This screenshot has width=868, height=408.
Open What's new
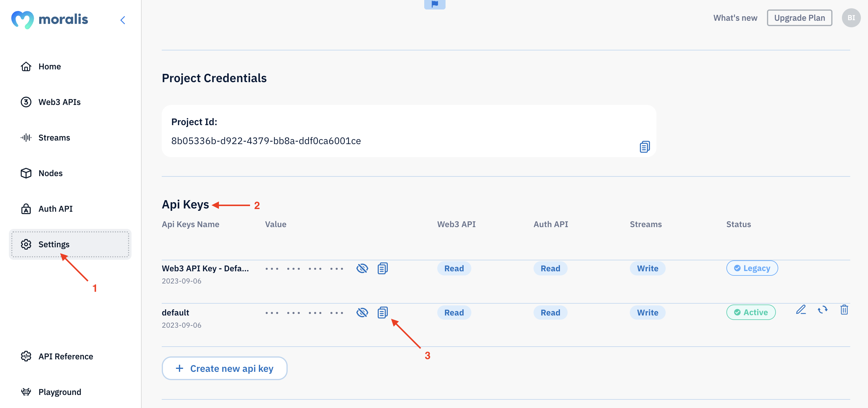tap(735, 18)
